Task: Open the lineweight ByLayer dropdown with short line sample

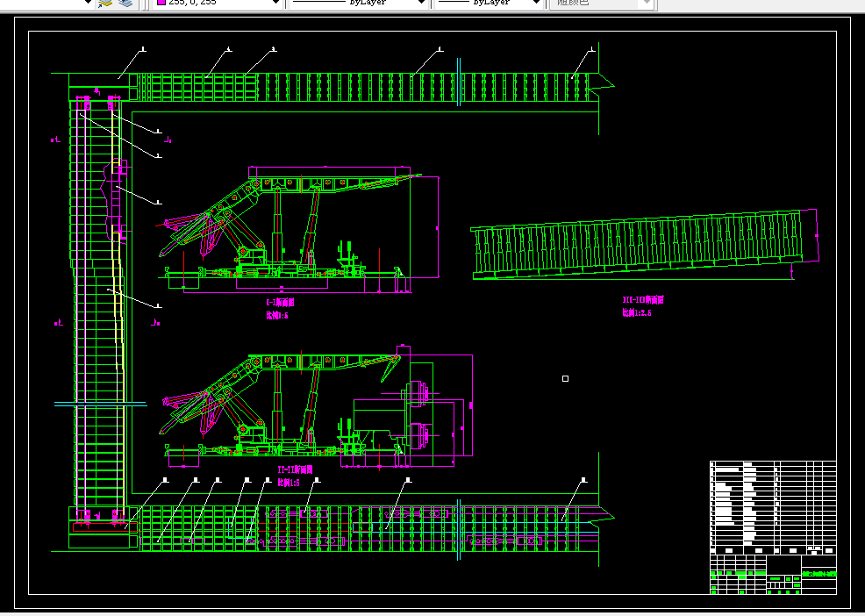Action: 489,4
